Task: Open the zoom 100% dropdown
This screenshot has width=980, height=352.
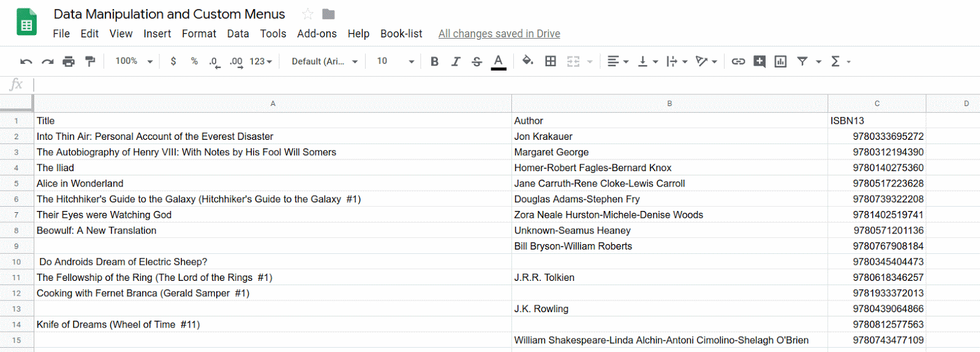Action: 134,61
